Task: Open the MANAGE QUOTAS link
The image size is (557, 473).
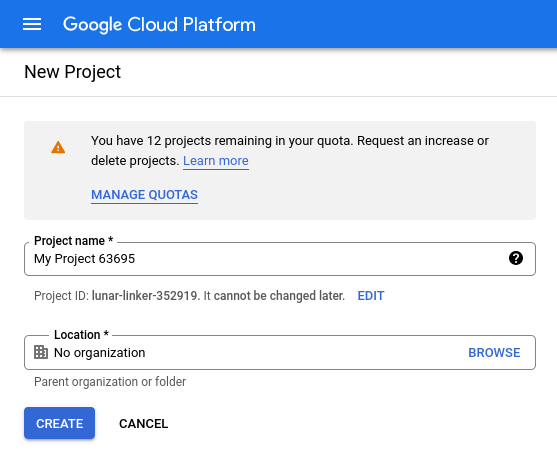Action: pyautogui.click(x=144, y=195)
